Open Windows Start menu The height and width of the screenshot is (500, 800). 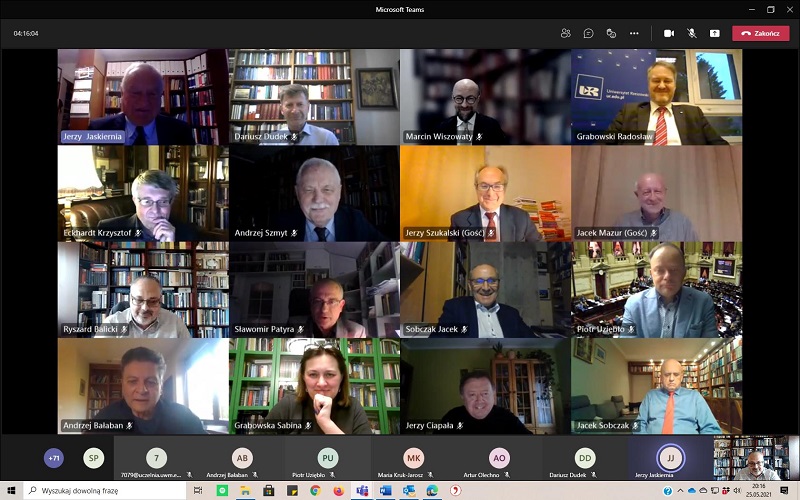click(x=11, y=491)
